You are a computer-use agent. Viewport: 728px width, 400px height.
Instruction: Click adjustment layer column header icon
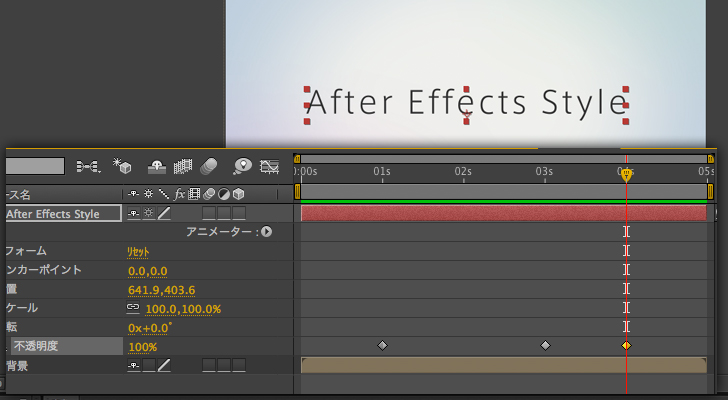tap(224, 194)
